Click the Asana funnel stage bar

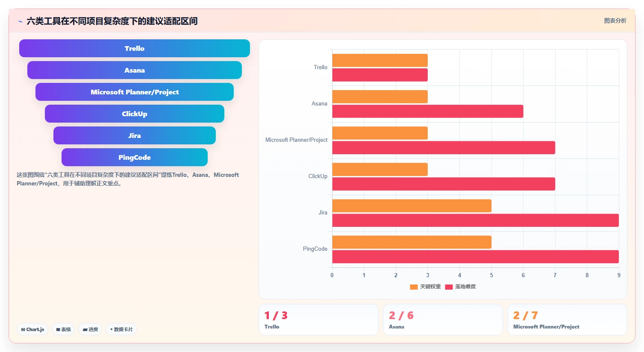[135, 70]
